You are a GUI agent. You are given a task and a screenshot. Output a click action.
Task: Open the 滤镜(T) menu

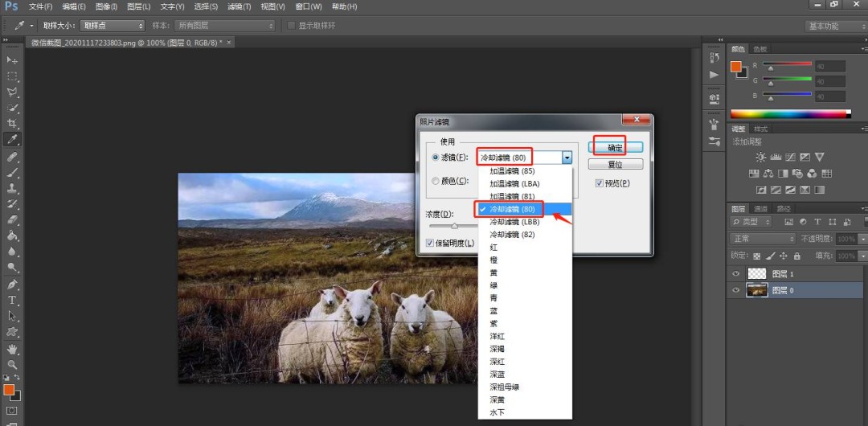[239, 6]
